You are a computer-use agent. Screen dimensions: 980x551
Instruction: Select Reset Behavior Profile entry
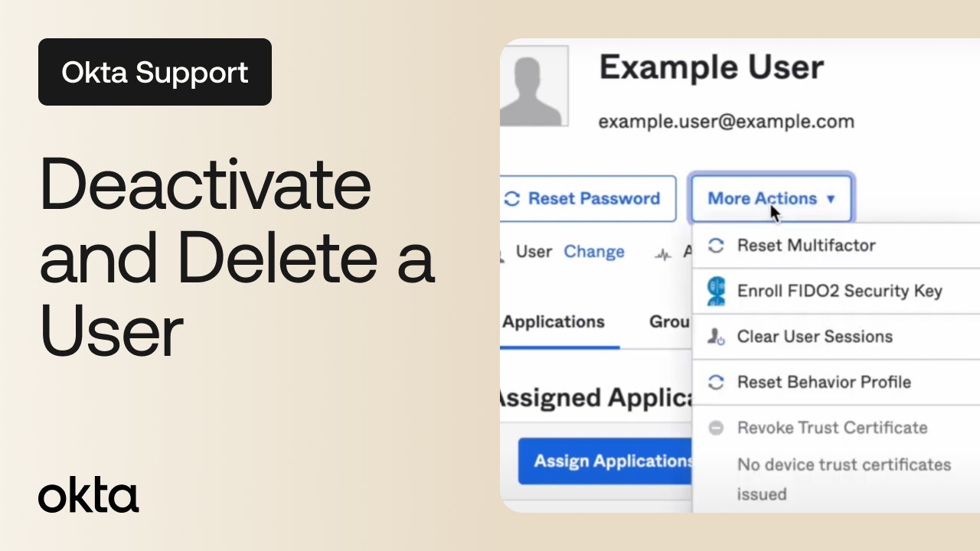click(836, 382)
